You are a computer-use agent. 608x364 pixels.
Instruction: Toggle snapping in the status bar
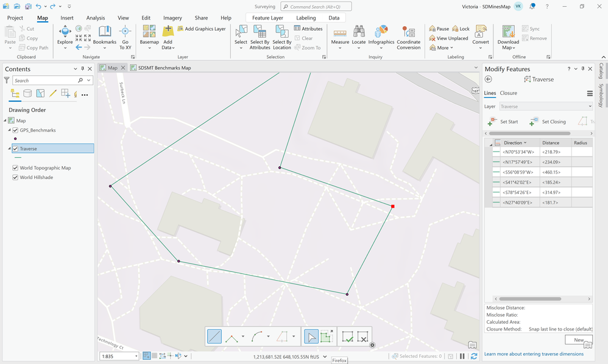click(147, 356)
